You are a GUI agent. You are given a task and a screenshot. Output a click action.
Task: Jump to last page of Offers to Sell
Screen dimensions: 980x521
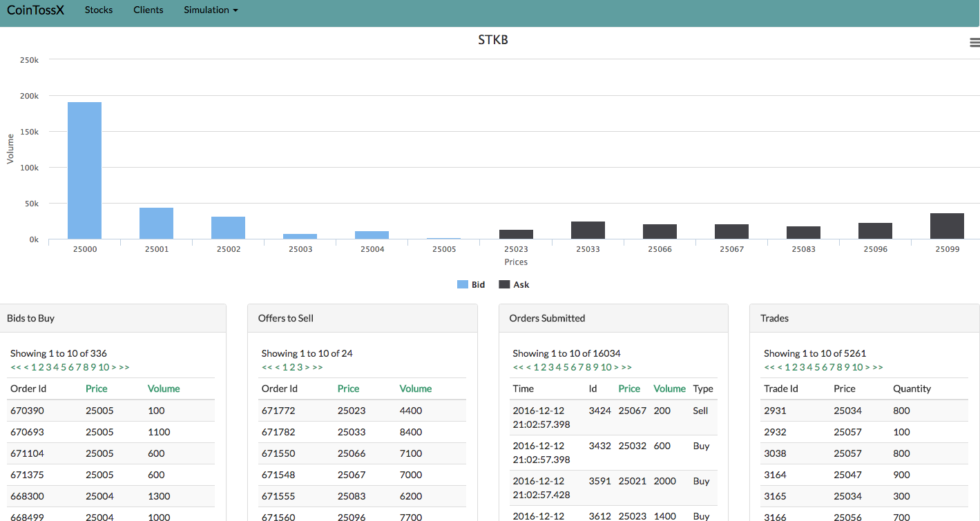[318, 367]
